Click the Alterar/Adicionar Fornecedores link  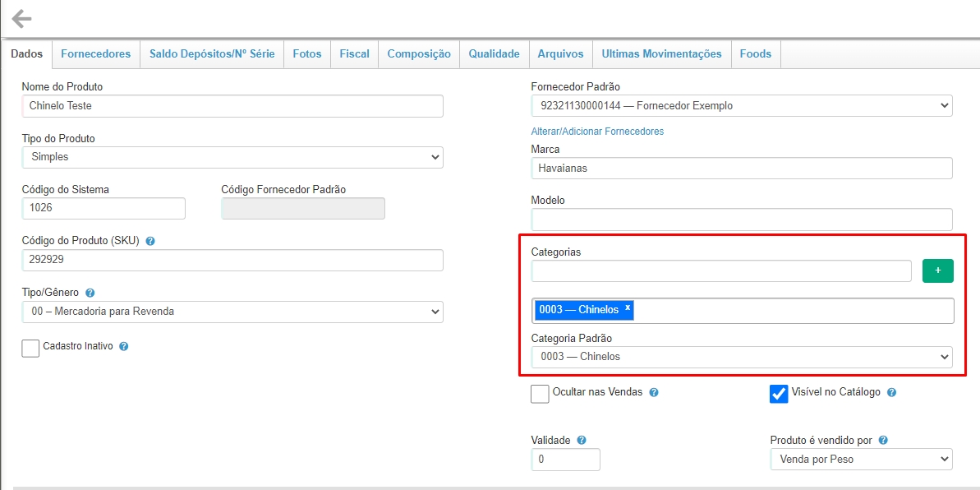pyautogui.click(x=597, y=132)
